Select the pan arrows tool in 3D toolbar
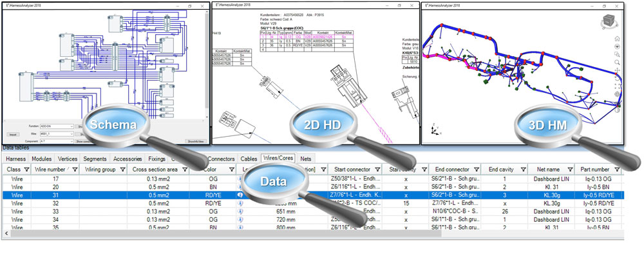644x256 pixels. [x=617, y=70]
